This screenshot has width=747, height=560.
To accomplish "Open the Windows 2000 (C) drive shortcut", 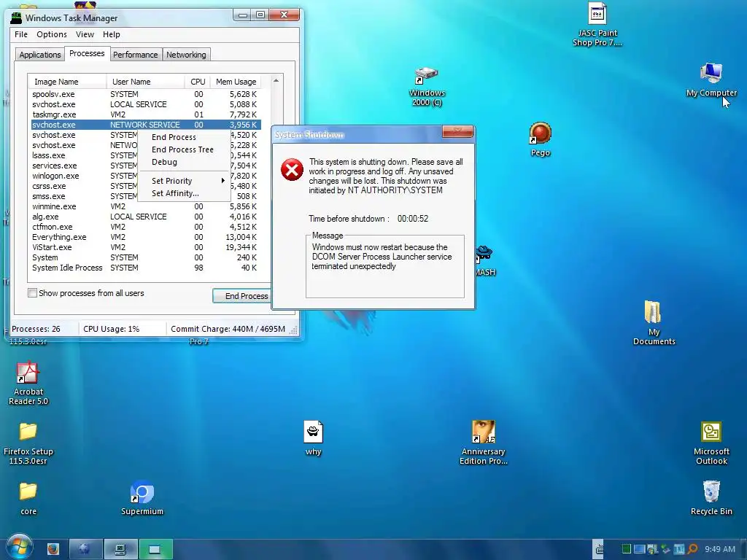I will pyautogui.click(x=426, y=87).
